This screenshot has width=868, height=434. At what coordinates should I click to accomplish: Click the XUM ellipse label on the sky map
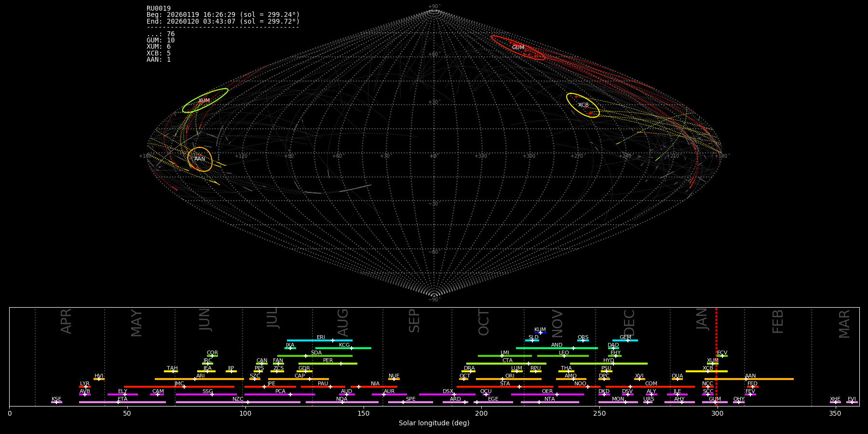(x=204, y=101)
